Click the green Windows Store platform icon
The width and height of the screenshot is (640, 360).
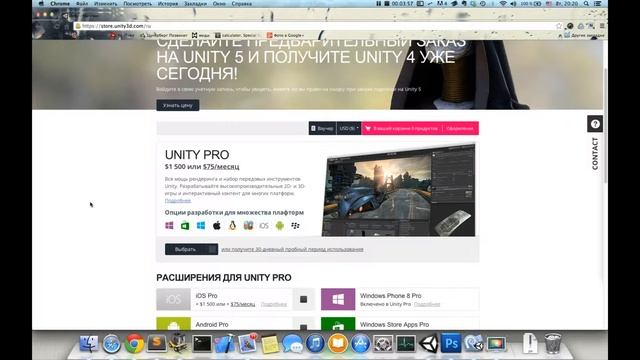point(185,226)
